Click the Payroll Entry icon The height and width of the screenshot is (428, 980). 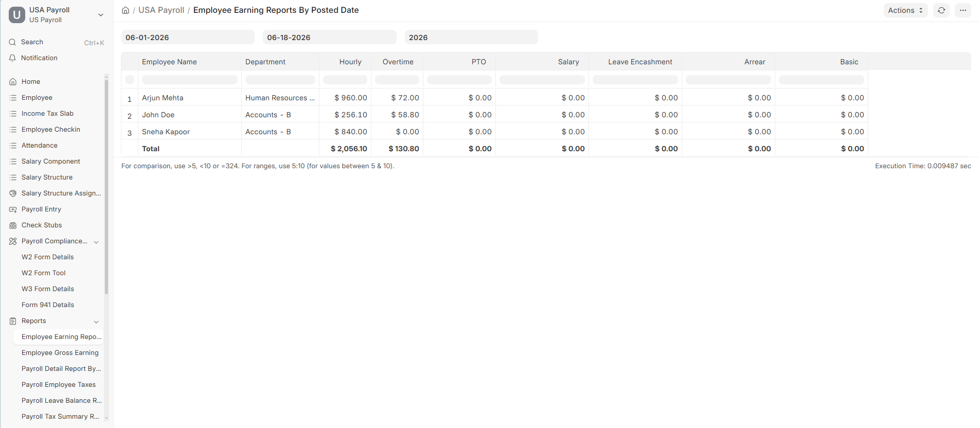(x=13, y=209)
